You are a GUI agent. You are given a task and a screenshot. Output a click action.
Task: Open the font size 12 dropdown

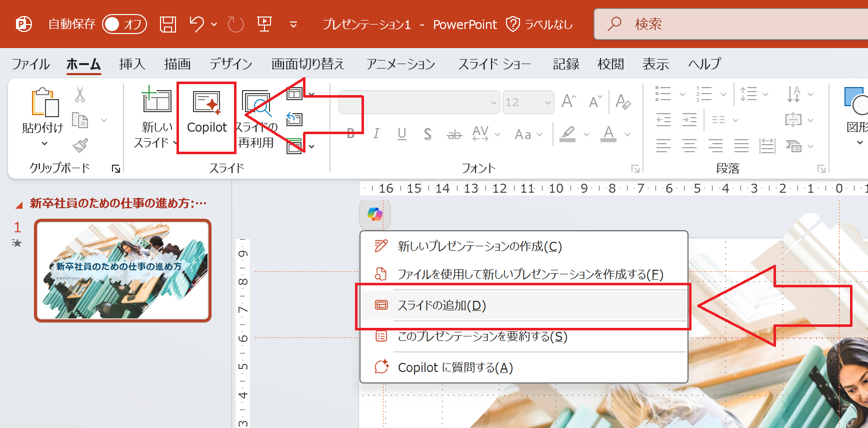548,103
